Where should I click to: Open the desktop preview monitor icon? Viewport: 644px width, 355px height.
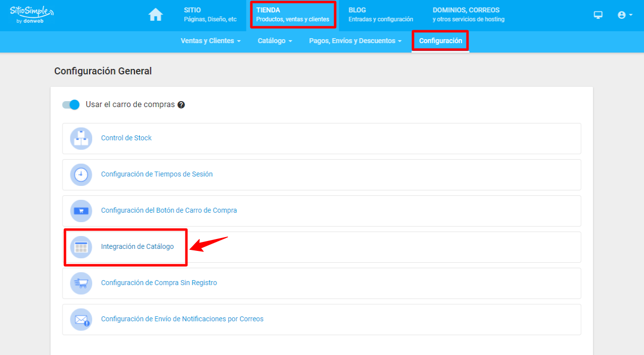[x=598, y=15]
